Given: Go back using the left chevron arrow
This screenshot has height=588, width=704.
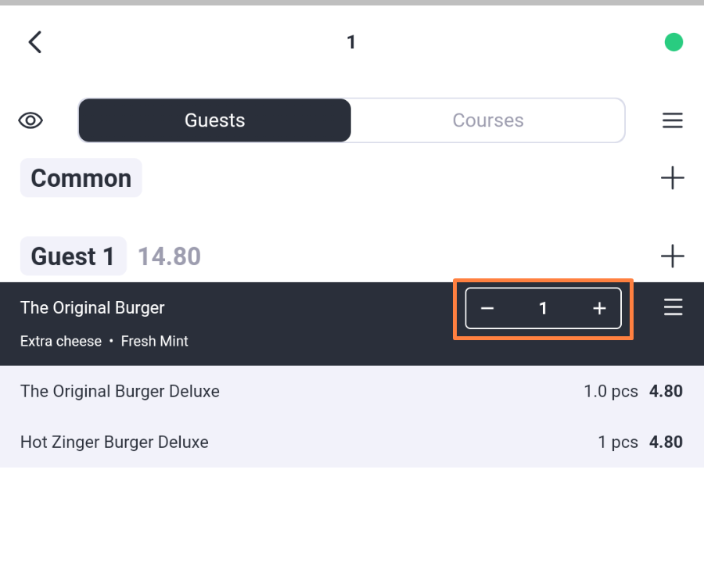Looking at the screenshot, I should click(x=35, y=42).
